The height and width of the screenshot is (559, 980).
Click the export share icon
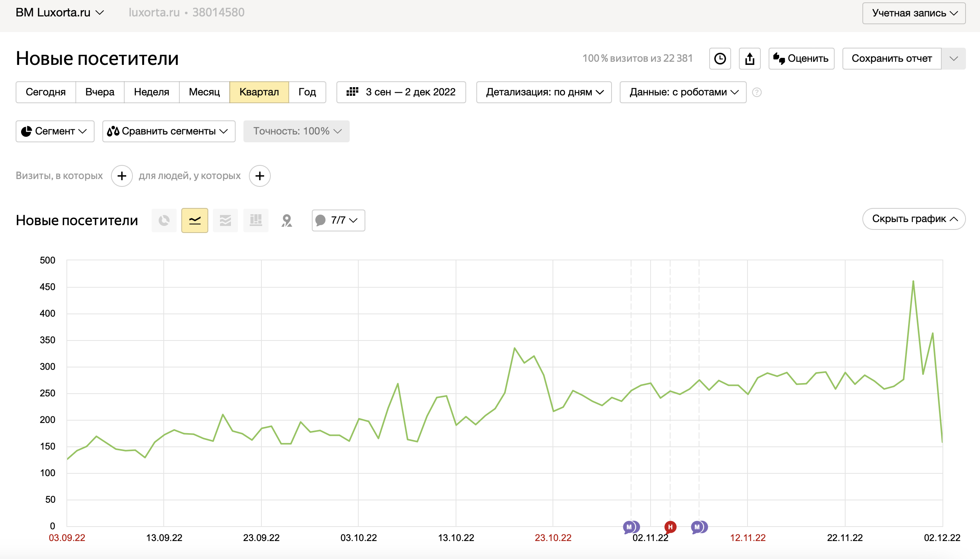(749, 59)
